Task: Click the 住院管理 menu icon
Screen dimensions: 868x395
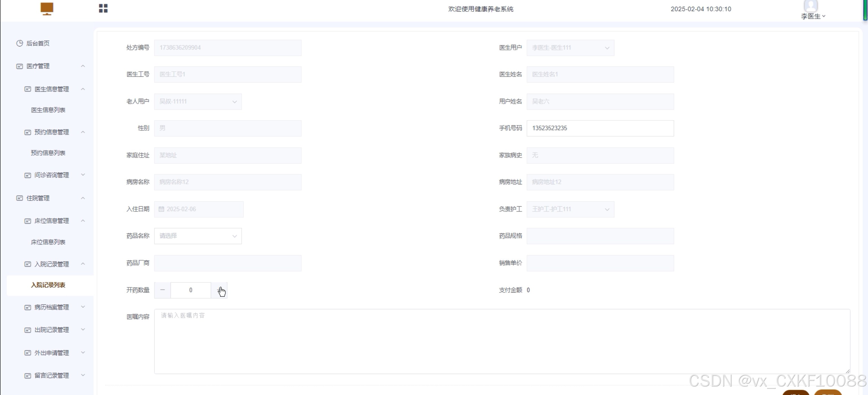Action: point(20,198)
